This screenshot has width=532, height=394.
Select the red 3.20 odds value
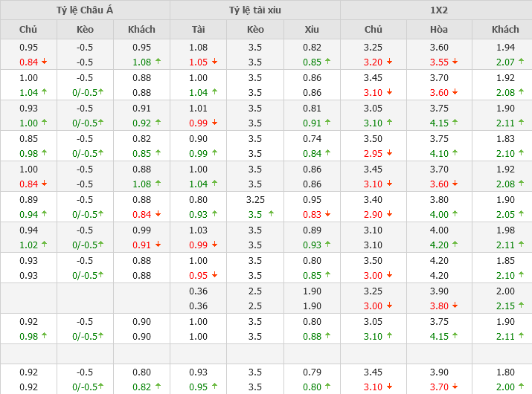[x=373, y=62]
